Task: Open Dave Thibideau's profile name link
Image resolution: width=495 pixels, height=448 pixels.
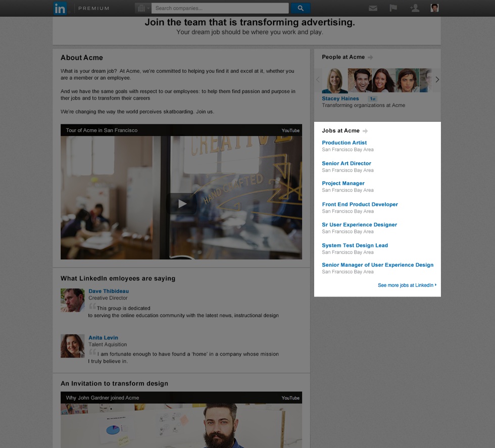Action: [x=109, y=291]
